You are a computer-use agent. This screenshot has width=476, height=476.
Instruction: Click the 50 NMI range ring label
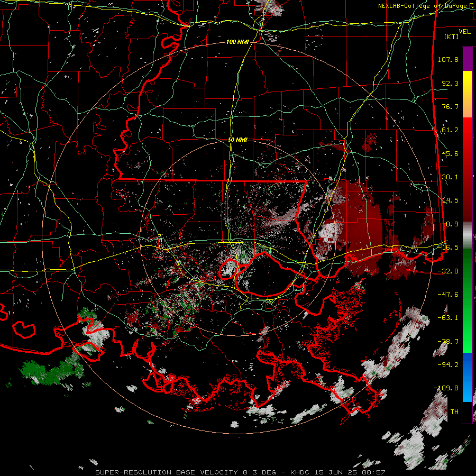point(237,140)
